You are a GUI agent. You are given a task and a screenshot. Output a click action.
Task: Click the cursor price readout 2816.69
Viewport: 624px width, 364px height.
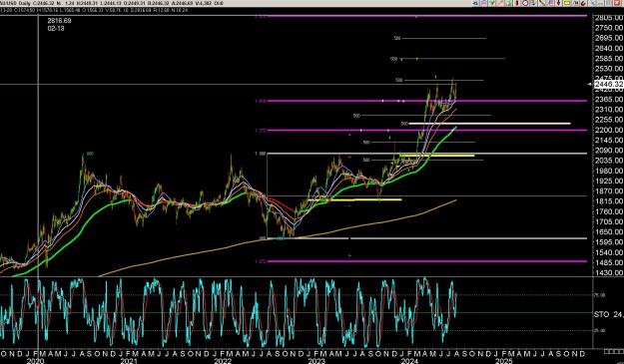[59, 21]
